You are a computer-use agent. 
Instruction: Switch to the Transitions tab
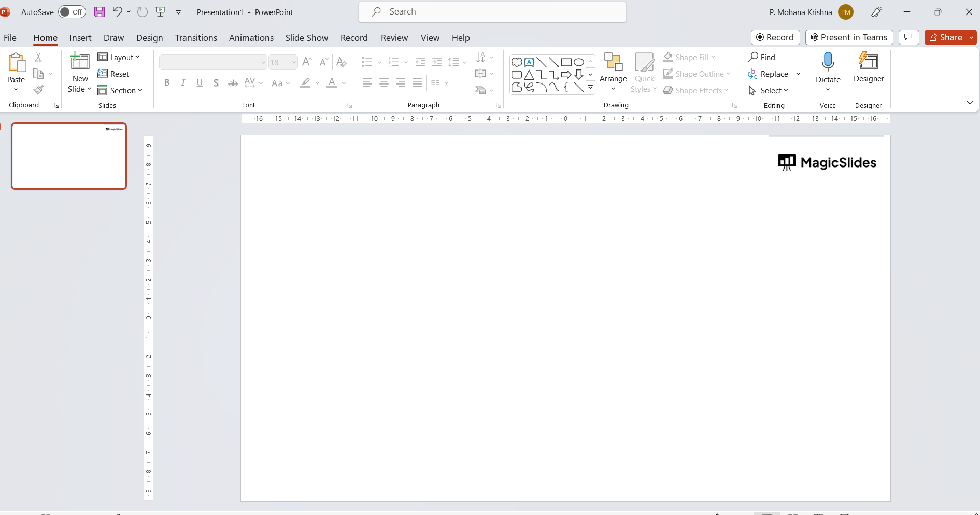[x=196, y=38]
